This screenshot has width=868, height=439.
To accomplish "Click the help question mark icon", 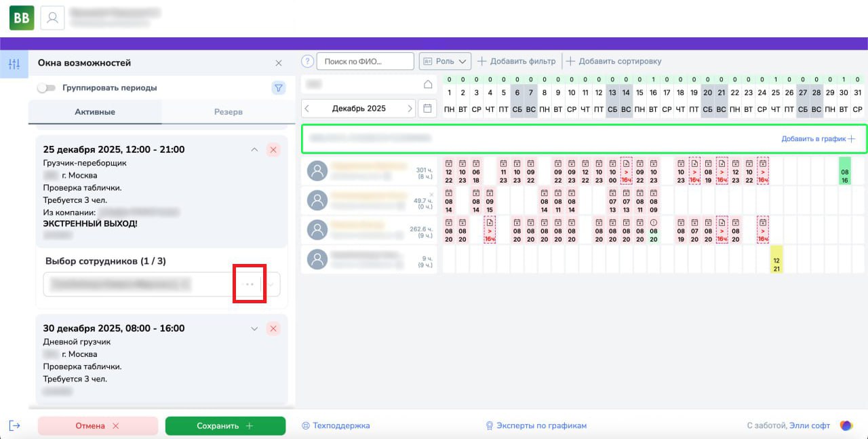I will (x=307, y=61).
